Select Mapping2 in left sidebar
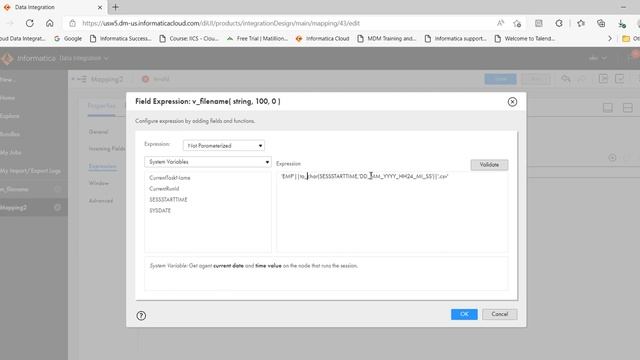The image size is (640, 360). tap(34, 208)
